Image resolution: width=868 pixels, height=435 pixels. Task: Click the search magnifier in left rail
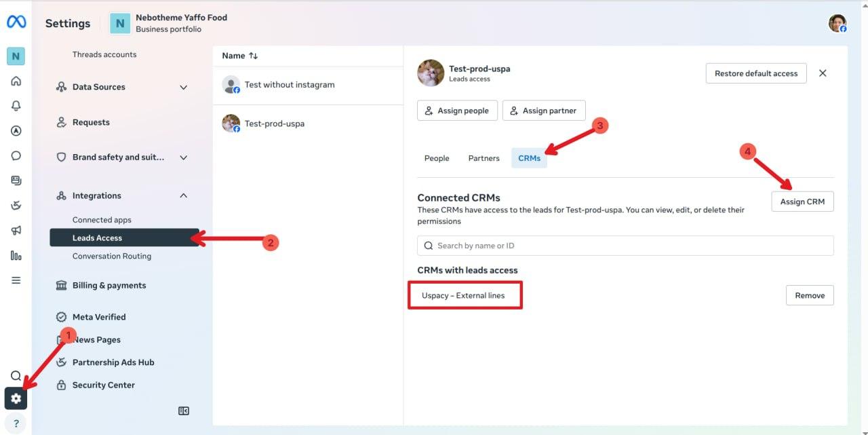(x=16, y=375)
